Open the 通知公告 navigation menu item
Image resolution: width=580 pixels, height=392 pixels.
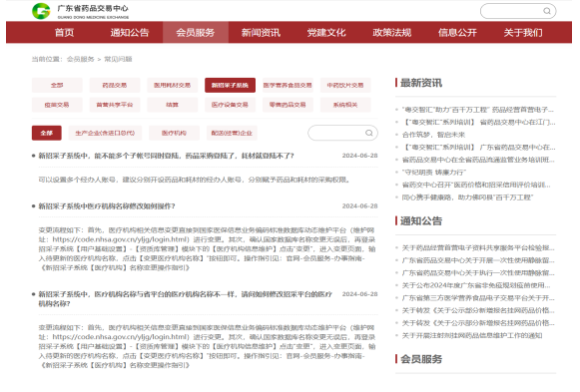click(130, 33)
